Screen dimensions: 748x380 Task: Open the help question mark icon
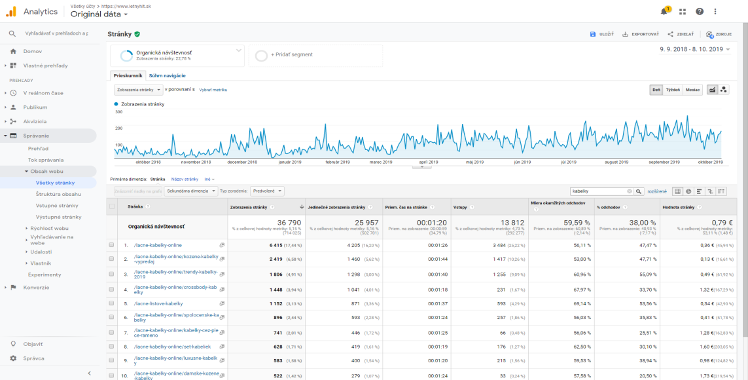699,12
